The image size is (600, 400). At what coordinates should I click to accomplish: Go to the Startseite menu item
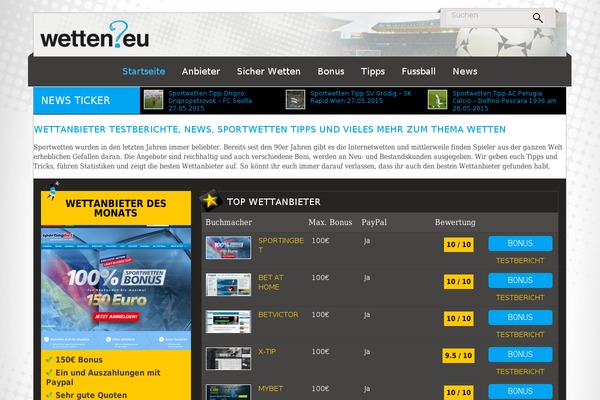pos(144,71)
